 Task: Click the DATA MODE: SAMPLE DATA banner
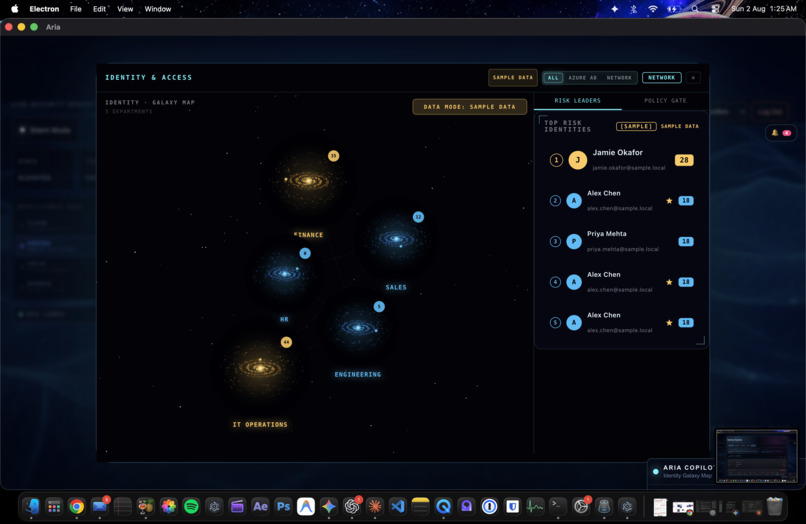pos(469,106)
